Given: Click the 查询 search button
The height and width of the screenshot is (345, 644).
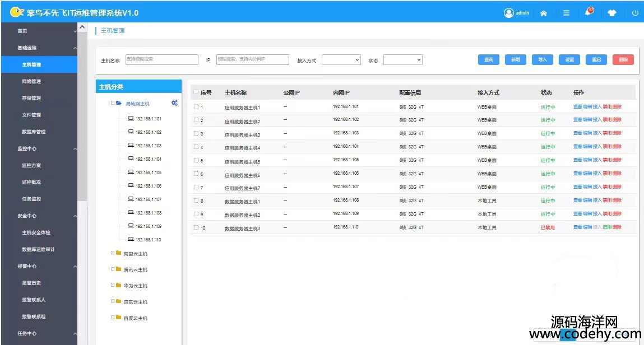Looking at the screenshot, I should click(489, 59).
